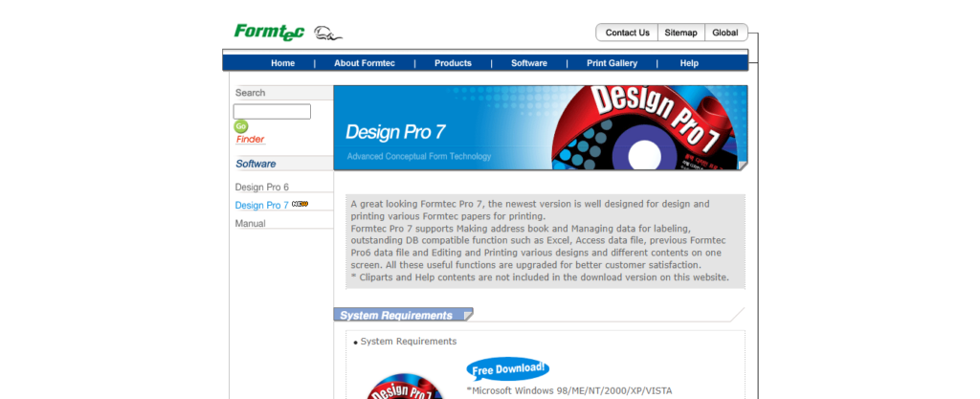Click the bulleted System Requirements label

408,341
